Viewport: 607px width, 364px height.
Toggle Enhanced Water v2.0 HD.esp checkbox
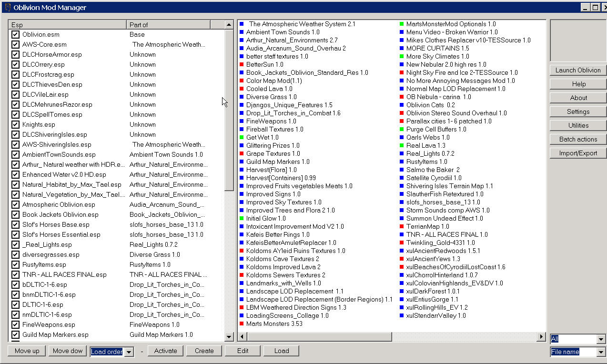coord(15,174)
